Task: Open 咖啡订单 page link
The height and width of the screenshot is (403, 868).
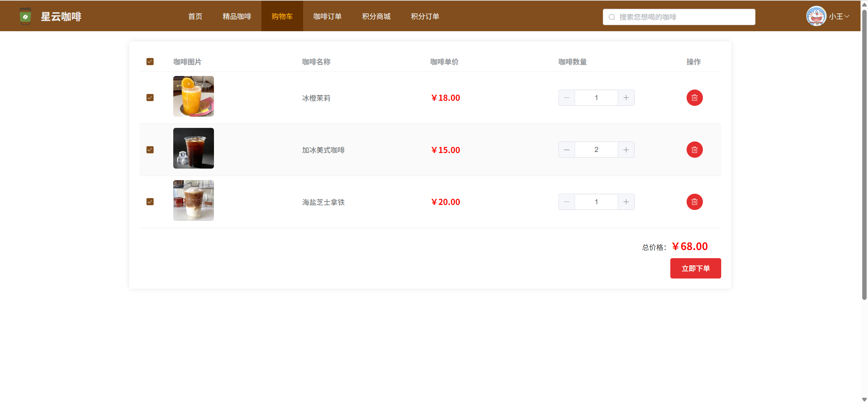Action: (327, 16)
